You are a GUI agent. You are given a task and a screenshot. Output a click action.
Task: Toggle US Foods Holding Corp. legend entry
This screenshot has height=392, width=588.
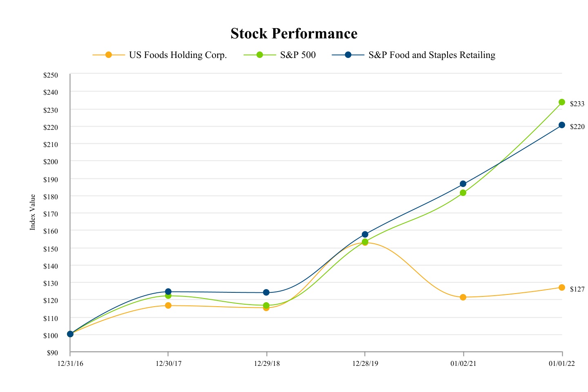[178, 55]
